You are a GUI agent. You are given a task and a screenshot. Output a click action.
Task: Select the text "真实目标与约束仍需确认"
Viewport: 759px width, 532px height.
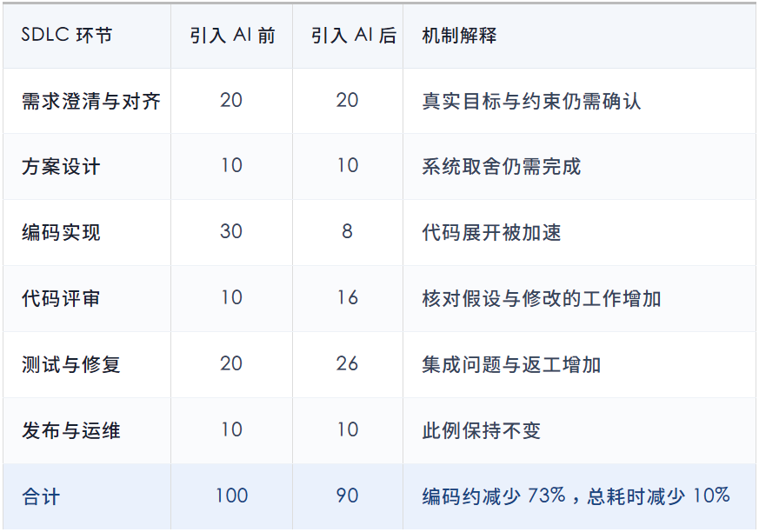tap(531, 101)
